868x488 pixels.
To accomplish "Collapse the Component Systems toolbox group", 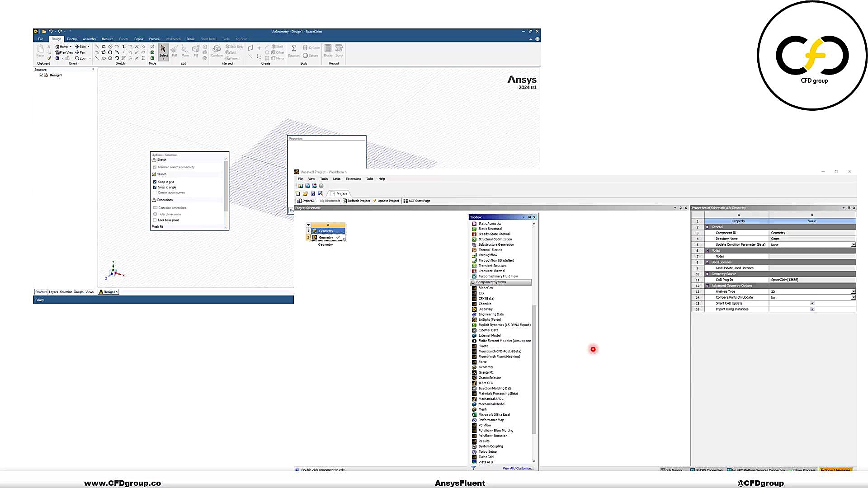I will coord(473,282).
